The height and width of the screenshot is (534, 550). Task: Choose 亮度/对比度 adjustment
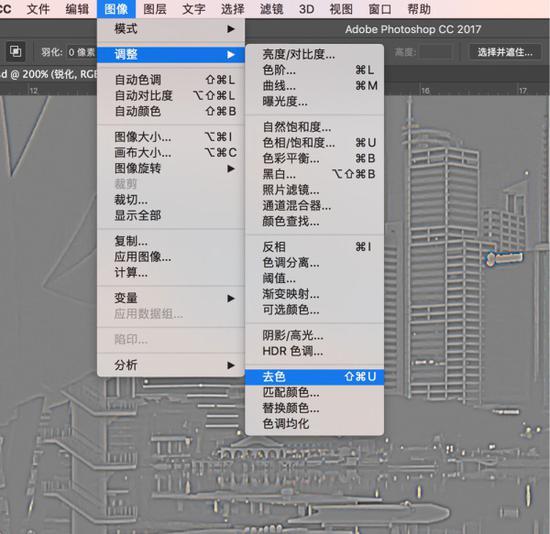tap(314, 54)
